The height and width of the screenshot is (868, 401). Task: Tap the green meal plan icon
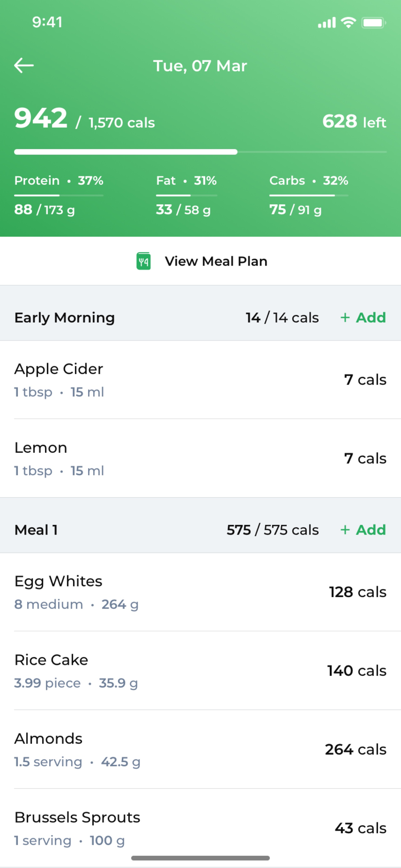tap(144, 261)
